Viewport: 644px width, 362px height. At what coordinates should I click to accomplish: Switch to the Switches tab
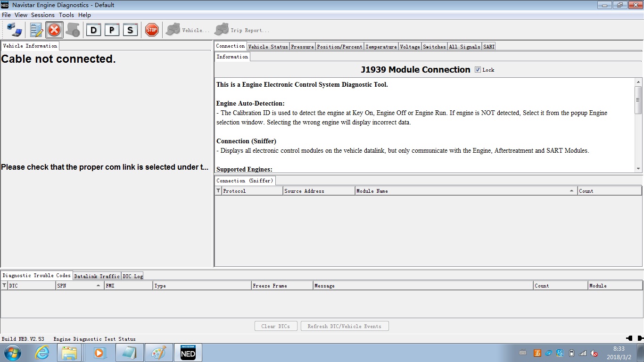click(434, 47)
